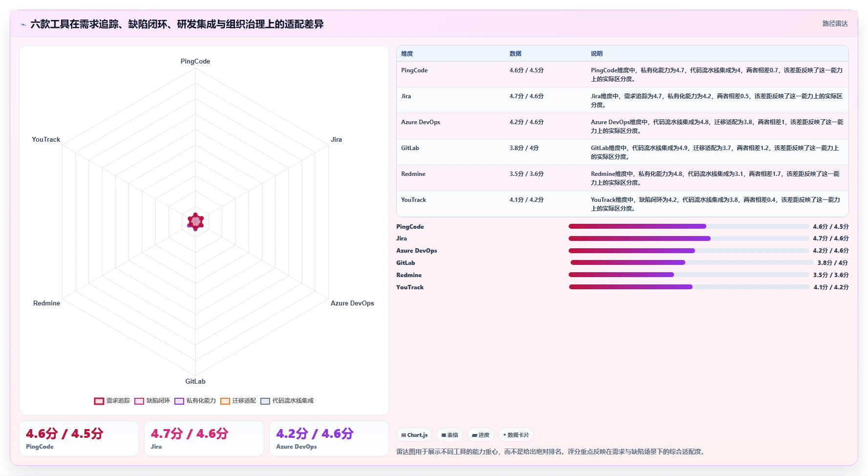Click the 数据卡片 tag chip
This screenshot has width=868, height=476.
tap(516, 435)
